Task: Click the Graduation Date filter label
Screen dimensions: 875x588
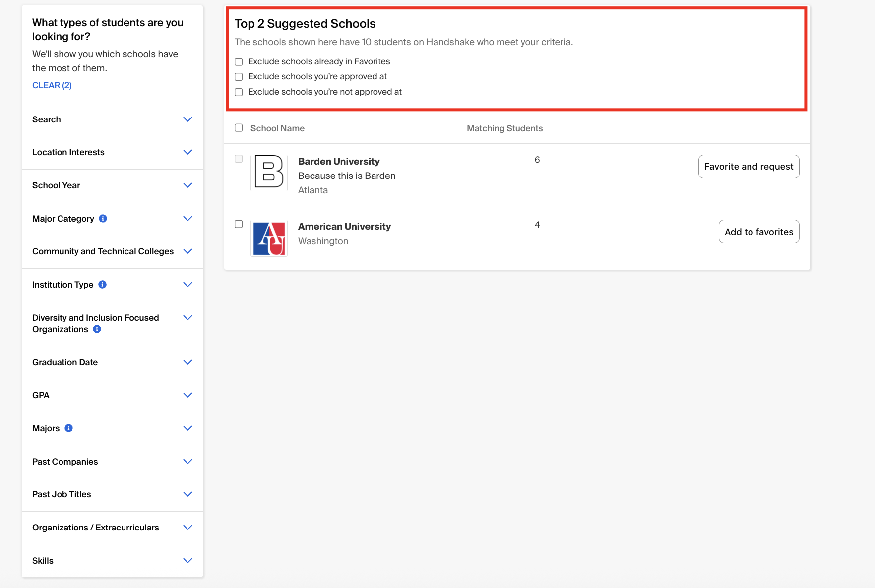Action: (65, 362)
